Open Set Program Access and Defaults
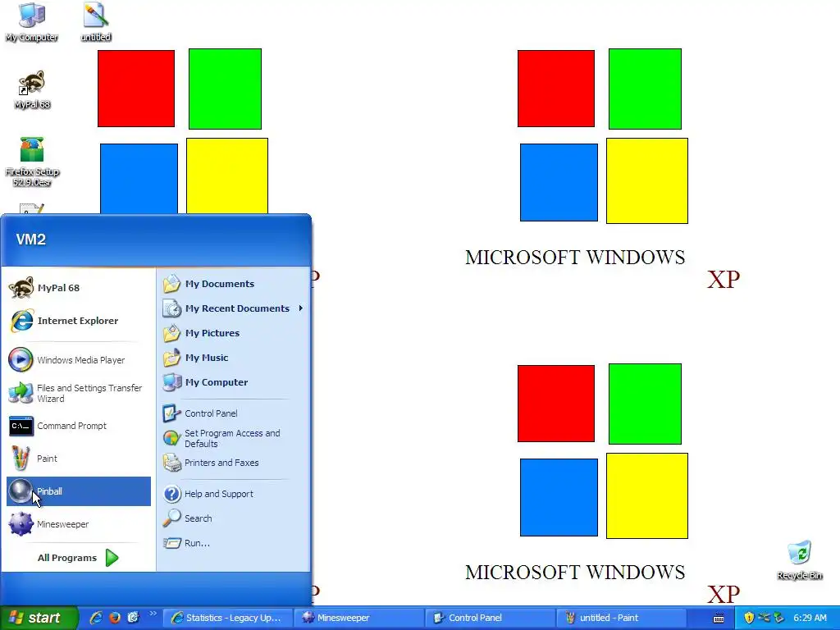 233,438
